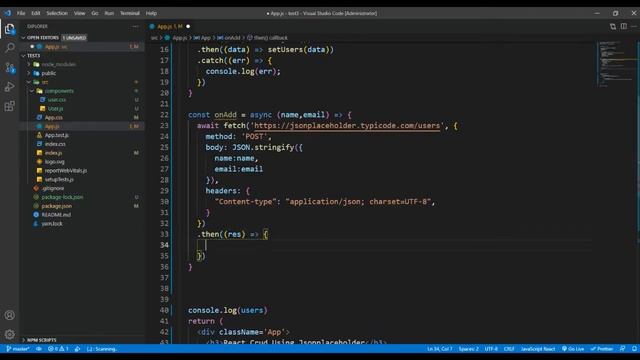
Task: Open package-lock.json in the file tree
Action: [x=62, y=197]
